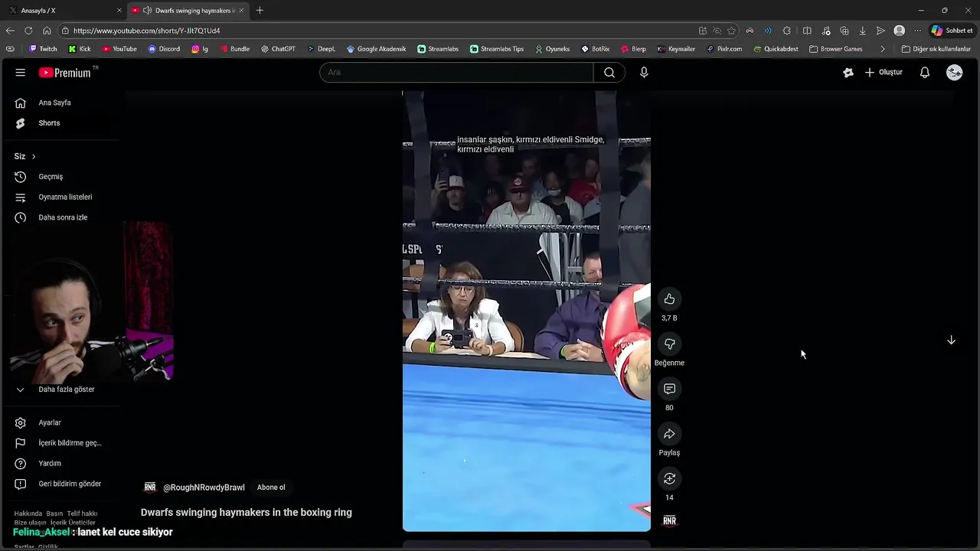The image size is (980, 551).
Task: Open the browser profile icon
Action: tap(900, 31)
